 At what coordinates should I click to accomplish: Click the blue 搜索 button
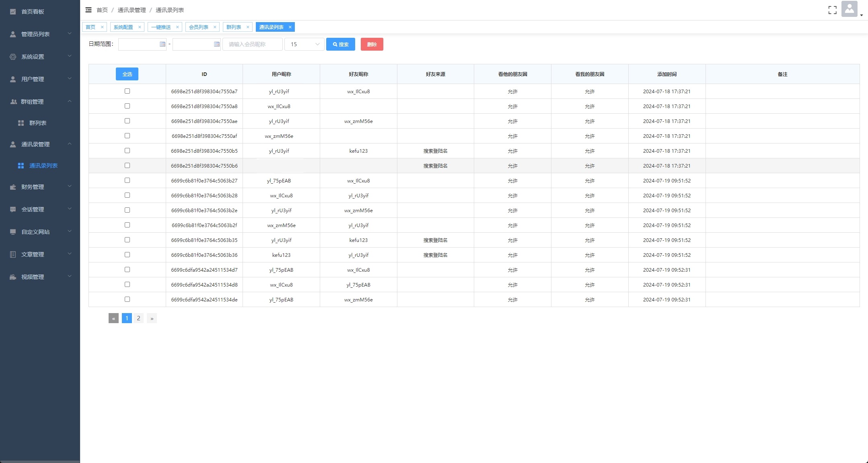[x=340, y=44]
